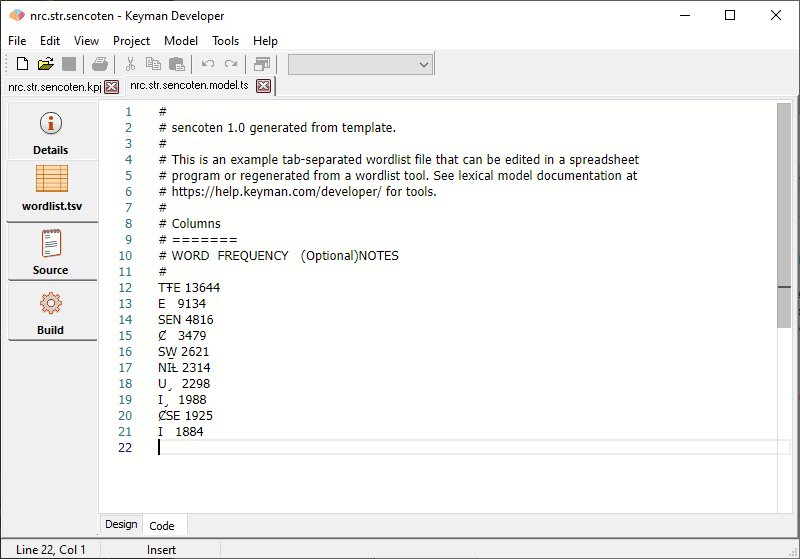Close the nrc.str.sencoten.model.ts tab
The height and width of the screenshot is (559, 800).
(x=264, y=86)
